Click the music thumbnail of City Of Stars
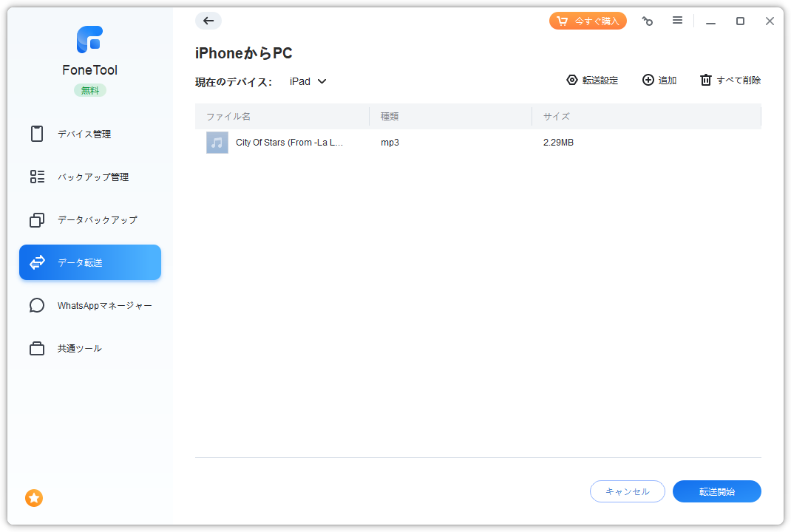The image size is (791, 532). 217,143
